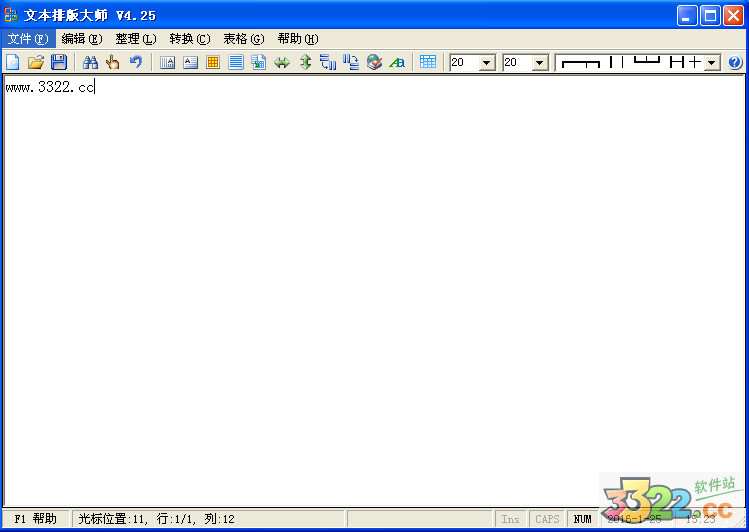749x532 pixels.
Task: Click the first text layout icon after Undo
Action: pyautogui.click(x=167, y=62)
